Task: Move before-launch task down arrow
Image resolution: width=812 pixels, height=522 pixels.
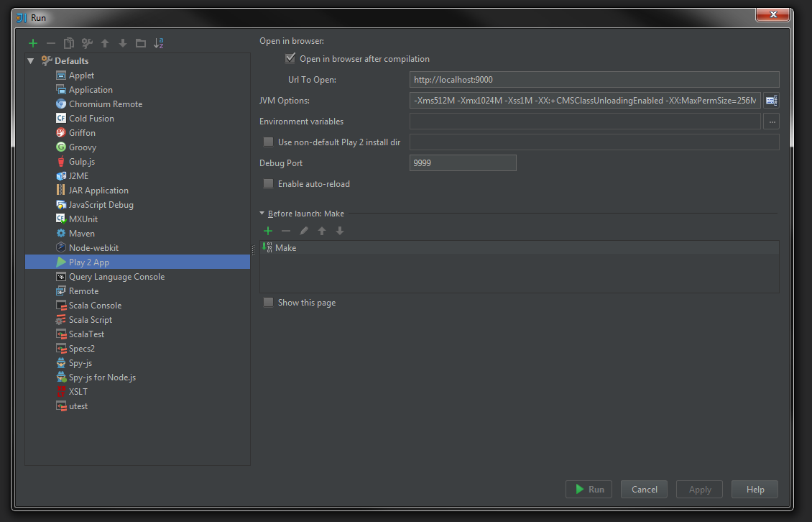Action: (x=340, y=231)
